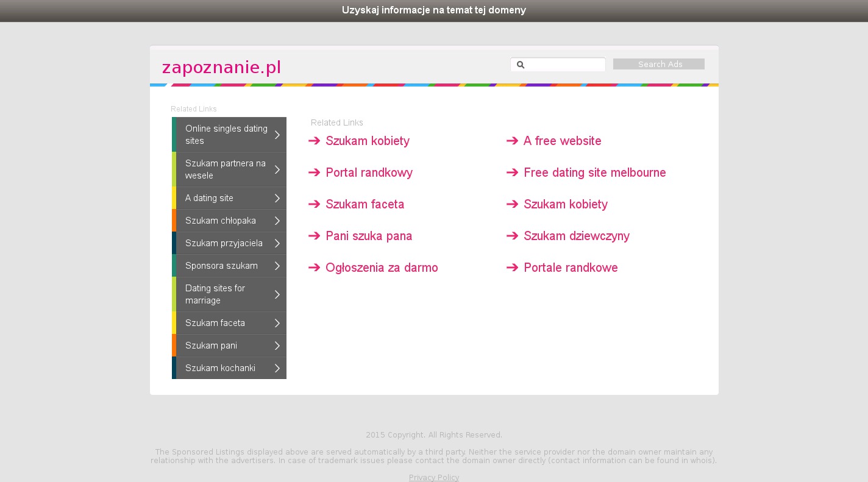Click arrow icon beside Szukam dziewczyny
The image size is (868, 482).
(513, 236)
